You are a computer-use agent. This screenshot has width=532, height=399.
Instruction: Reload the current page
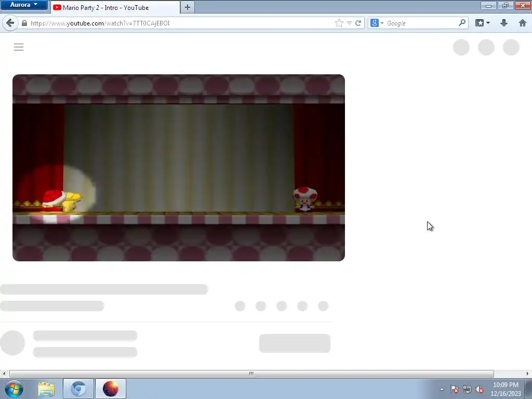coord(358,23)
